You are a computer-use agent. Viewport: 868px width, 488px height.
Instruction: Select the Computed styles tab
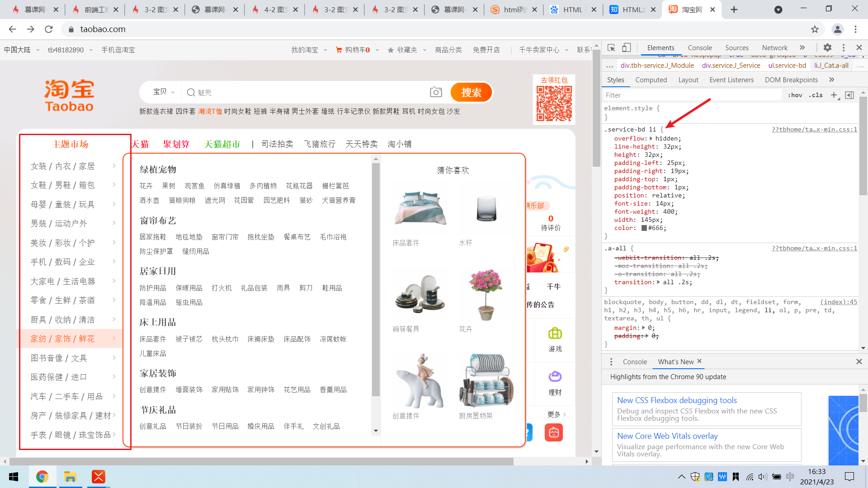click(651, 80)
